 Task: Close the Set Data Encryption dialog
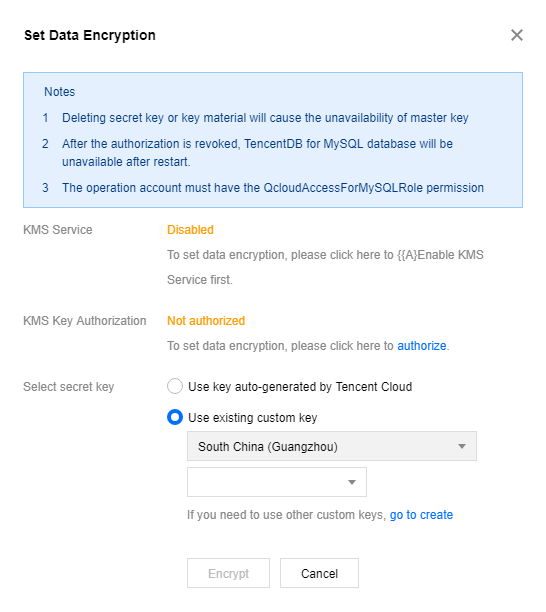[516, 35]
